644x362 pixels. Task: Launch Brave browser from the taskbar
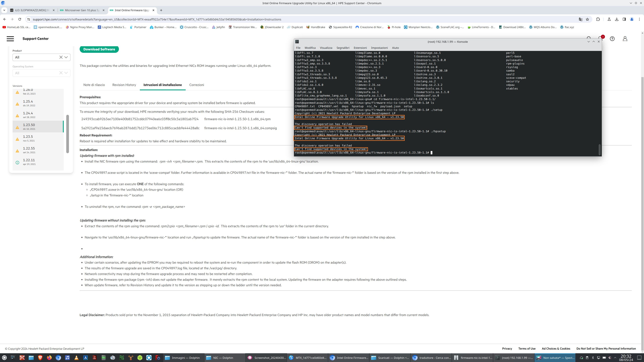click(40, 357)
